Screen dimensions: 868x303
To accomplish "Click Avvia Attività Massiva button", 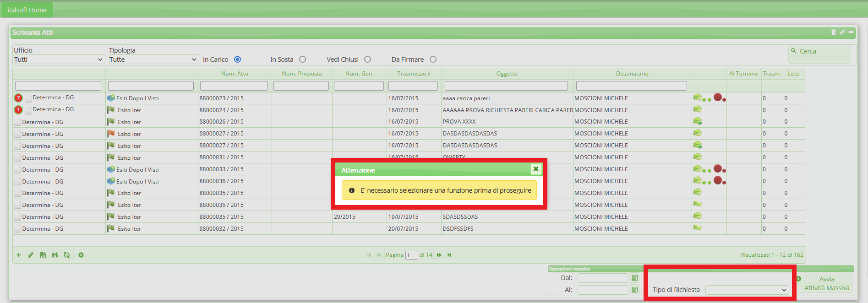I will click(x=826, y=283).
